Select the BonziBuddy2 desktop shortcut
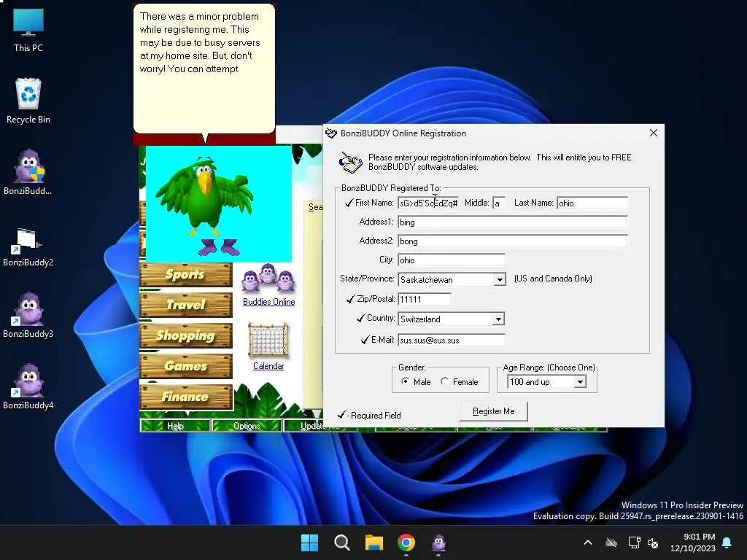Image resolution: width=747 pixels, height=560 pixels. [28, 246]
